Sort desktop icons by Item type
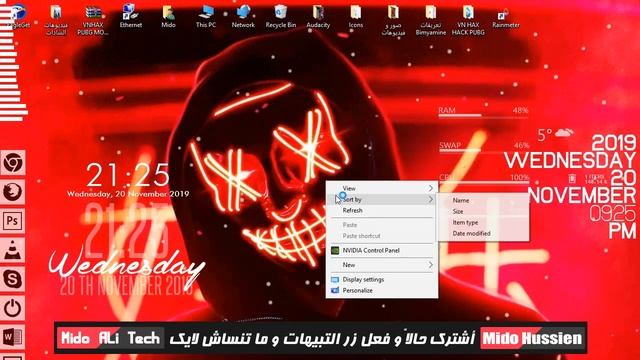Viewport: 640px width, 360px height. 484,222
